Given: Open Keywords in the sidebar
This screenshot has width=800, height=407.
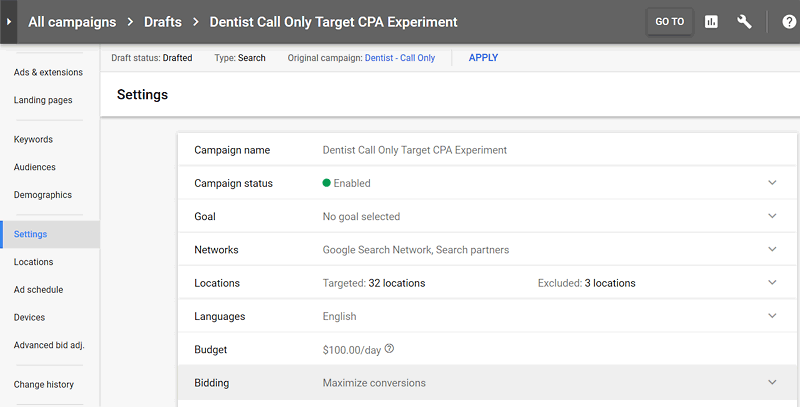Looking at the screenshot, I should (x=33, y=139).
